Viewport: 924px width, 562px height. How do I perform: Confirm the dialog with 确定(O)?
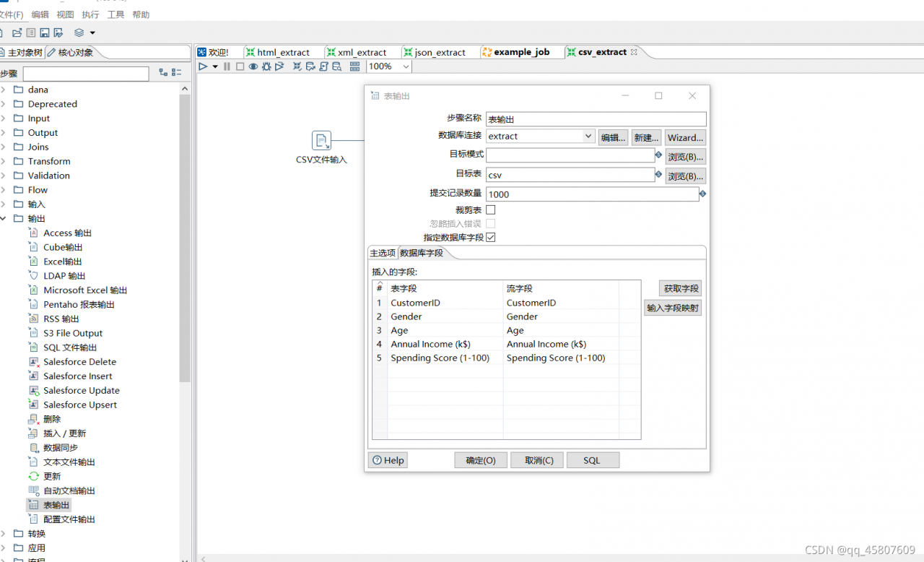[x=481, y=460]
